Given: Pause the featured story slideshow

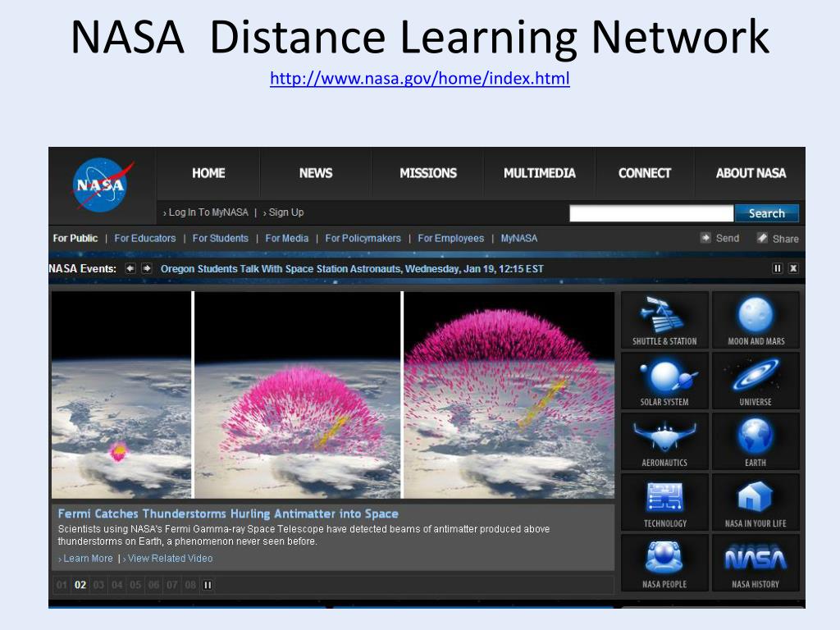Looking at the screenshot, I should [x=208, y=585].
